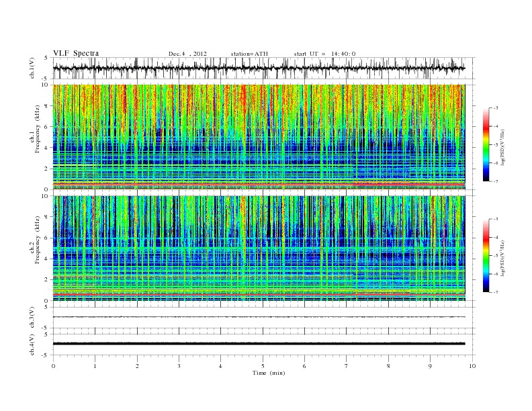Viewport: 532px width, 411px height.
Task: Click the "6" tick on the time axis
Action: pos(304,366)
